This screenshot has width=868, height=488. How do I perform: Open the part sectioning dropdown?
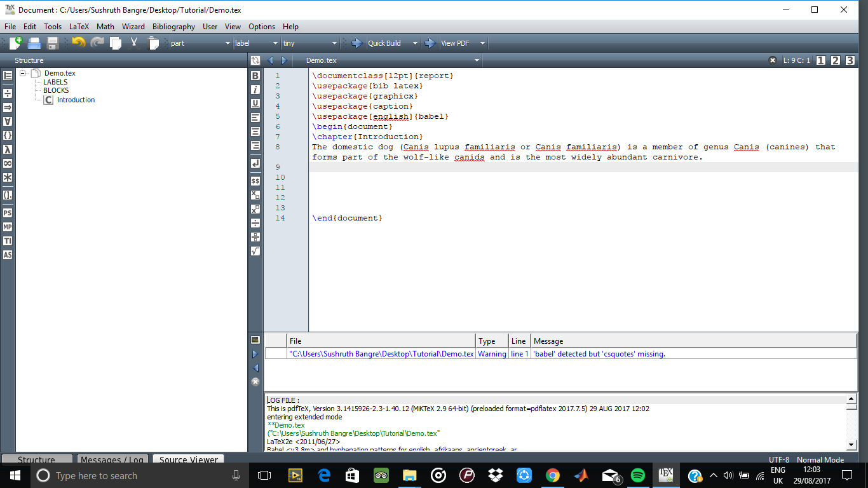pos(200,43)
